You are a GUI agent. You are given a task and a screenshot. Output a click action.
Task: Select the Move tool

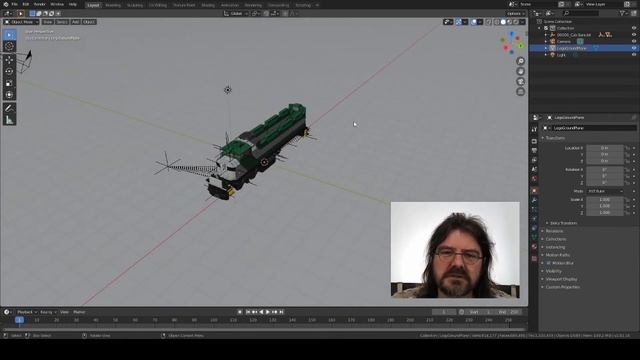click(x=9, y=60)
